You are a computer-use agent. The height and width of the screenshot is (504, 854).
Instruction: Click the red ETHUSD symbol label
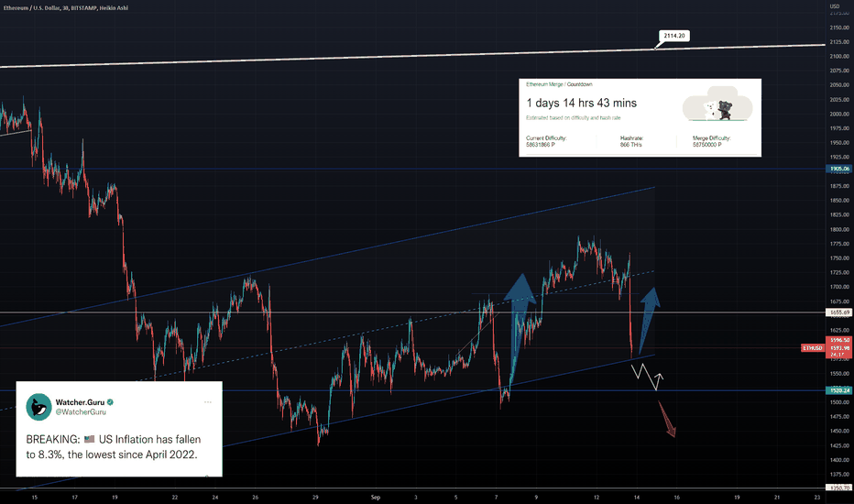tap(812, 347)
